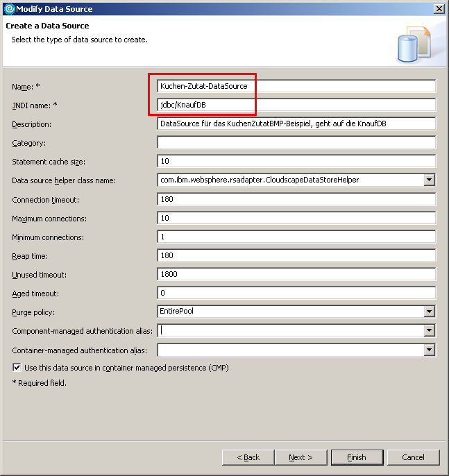The width and height of the screenshot is (449, 476).
Task: Click into the Name text field
Action: point(296,86)
